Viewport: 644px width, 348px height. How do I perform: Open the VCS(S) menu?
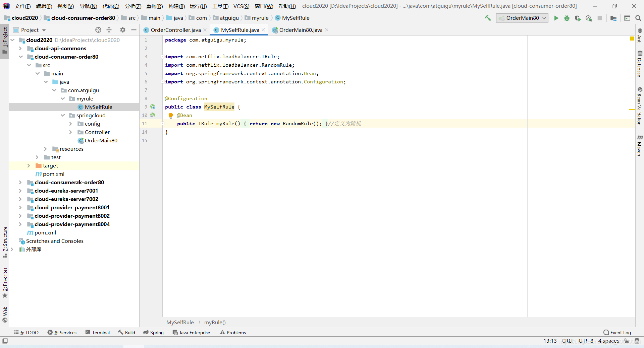pyautogui.click(x=241, y=6)
